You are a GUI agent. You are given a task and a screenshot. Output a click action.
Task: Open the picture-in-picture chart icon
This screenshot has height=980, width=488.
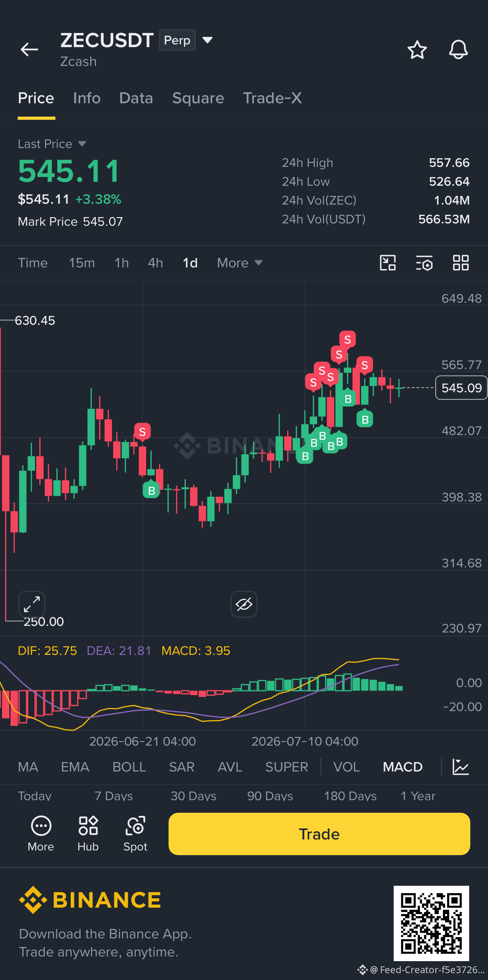coord(388,263)
